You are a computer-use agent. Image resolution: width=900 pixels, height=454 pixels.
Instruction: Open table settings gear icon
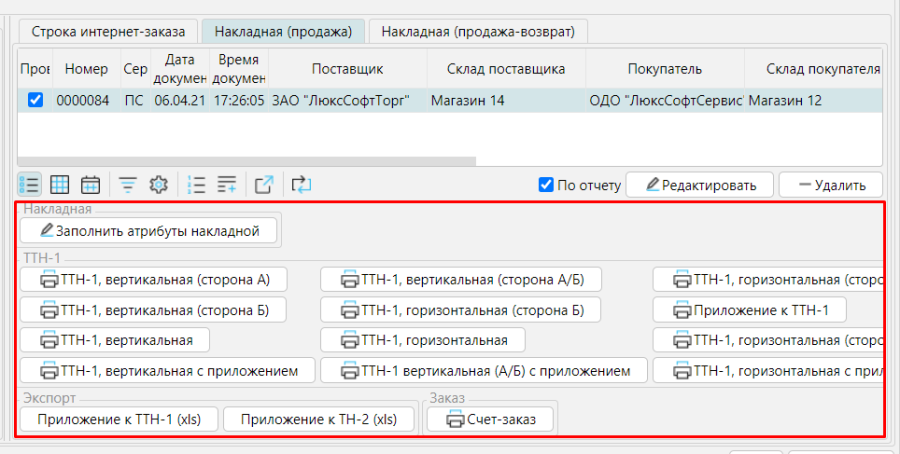(158, 184)
